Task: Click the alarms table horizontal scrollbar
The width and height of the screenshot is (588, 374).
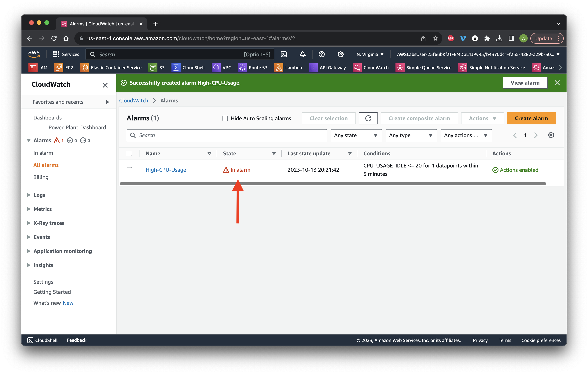Action: point(333,184)
